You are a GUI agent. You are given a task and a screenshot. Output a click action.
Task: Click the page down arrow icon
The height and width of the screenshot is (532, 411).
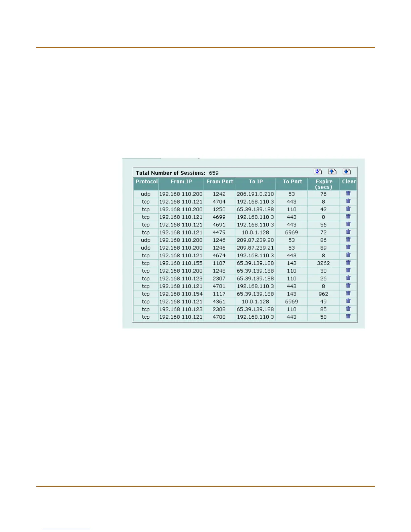point(347,172)
